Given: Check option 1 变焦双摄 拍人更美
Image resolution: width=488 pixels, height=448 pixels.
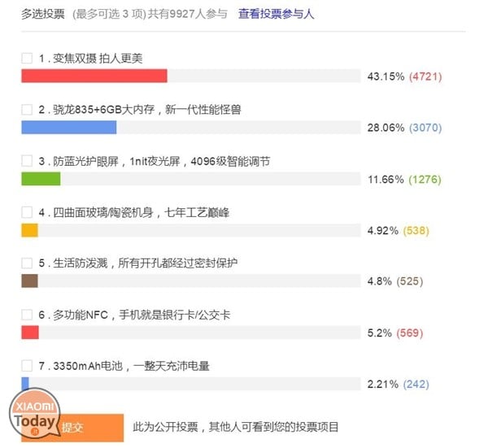Looking at the screenshot, I should click(27, 59).
